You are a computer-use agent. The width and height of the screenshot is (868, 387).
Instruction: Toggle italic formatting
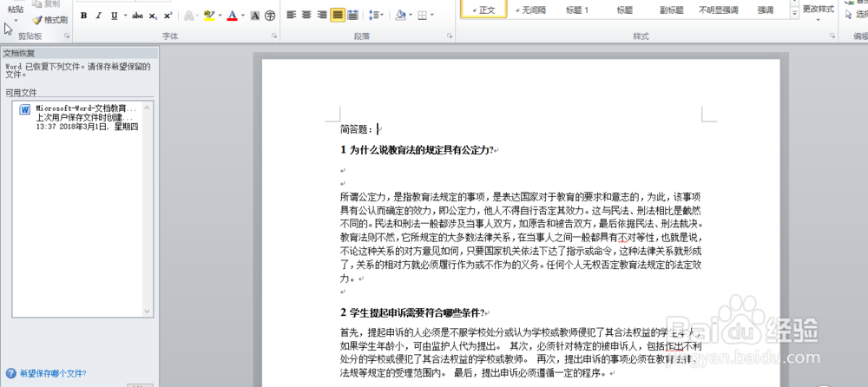coord(99,16)
